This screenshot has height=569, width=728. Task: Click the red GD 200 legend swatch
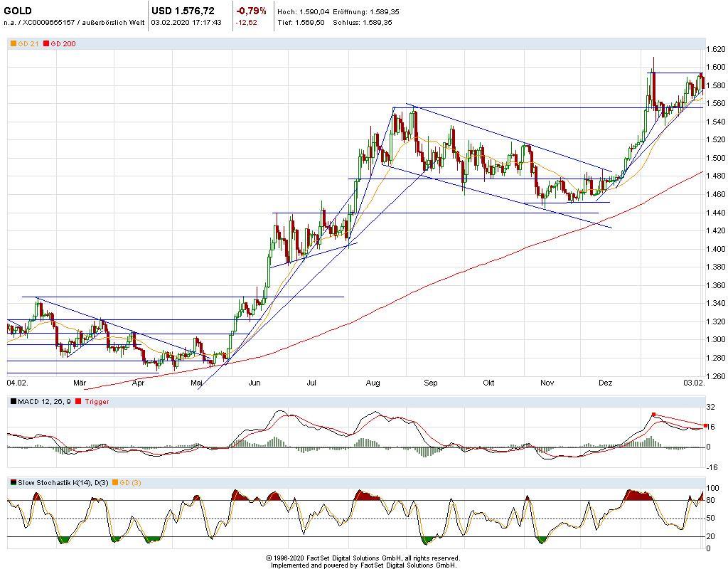click(46, 44)
